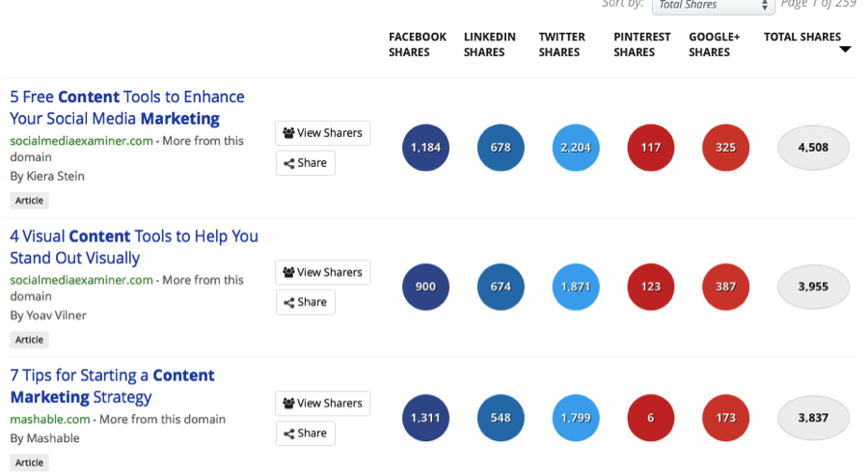Open the mashable.com domain link
Image resolution: width=868 pixels, height=475 pixels.
(50, 419)
